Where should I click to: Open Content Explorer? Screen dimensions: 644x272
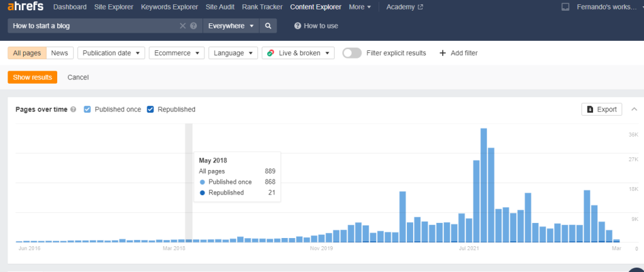point(316,7)
